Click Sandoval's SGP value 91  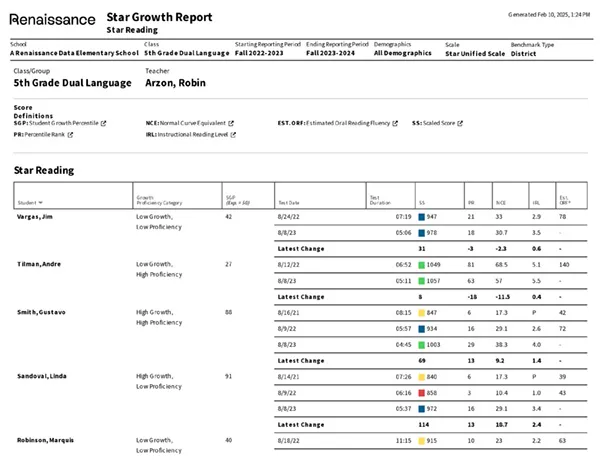point(228,376)
